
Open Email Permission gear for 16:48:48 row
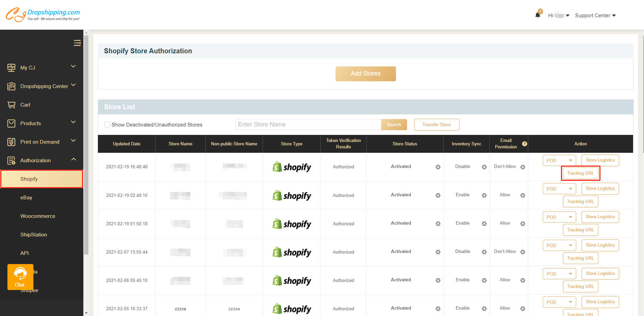pos(523,167)
